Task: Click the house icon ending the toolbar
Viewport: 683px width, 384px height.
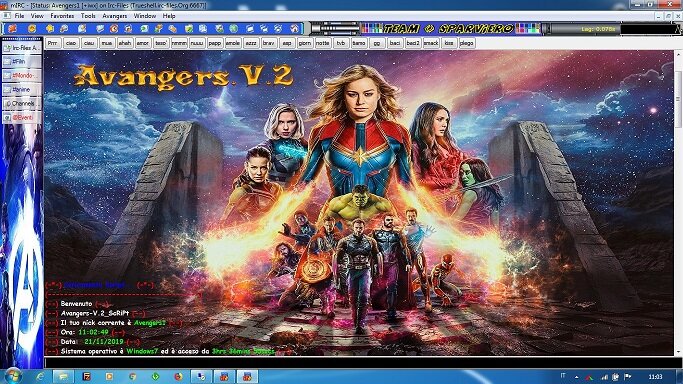Action: coord(294,29)
